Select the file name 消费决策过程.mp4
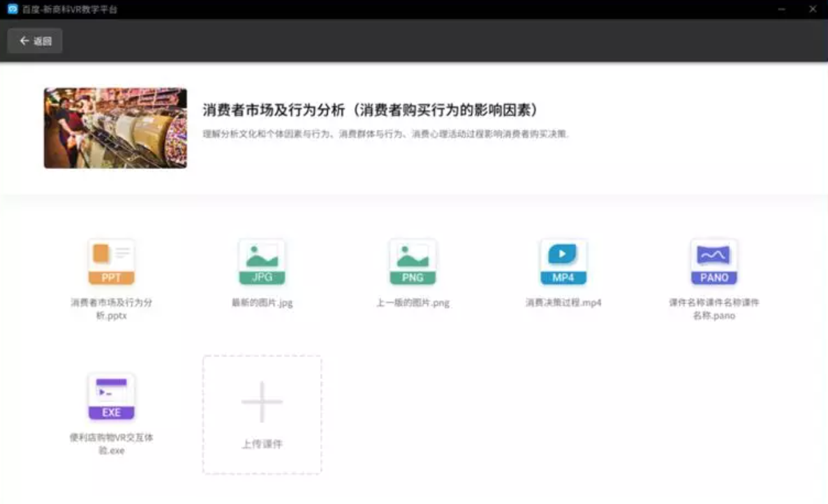Screen dimensions: 828x504 (563, 303)
